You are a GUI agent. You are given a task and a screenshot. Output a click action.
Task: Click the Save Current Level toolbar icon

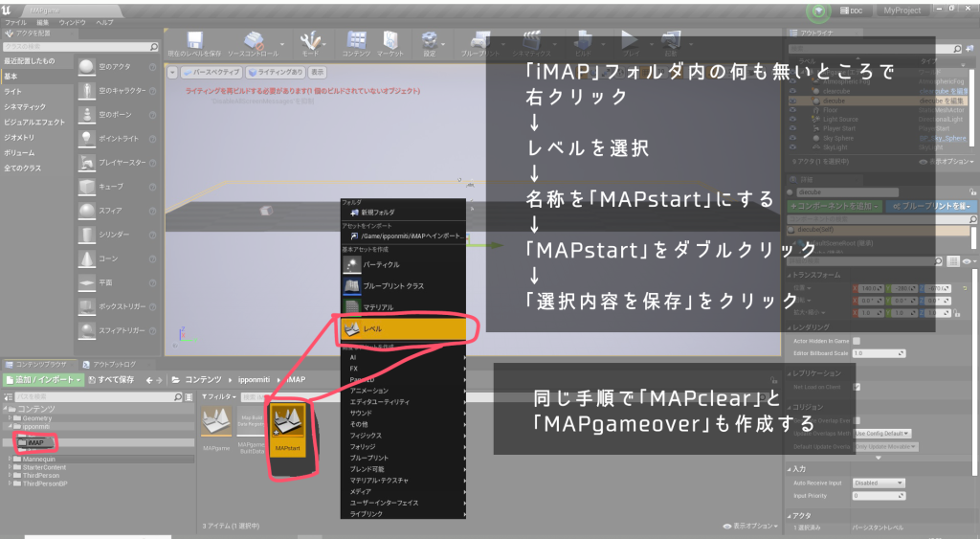click(194, 42)
